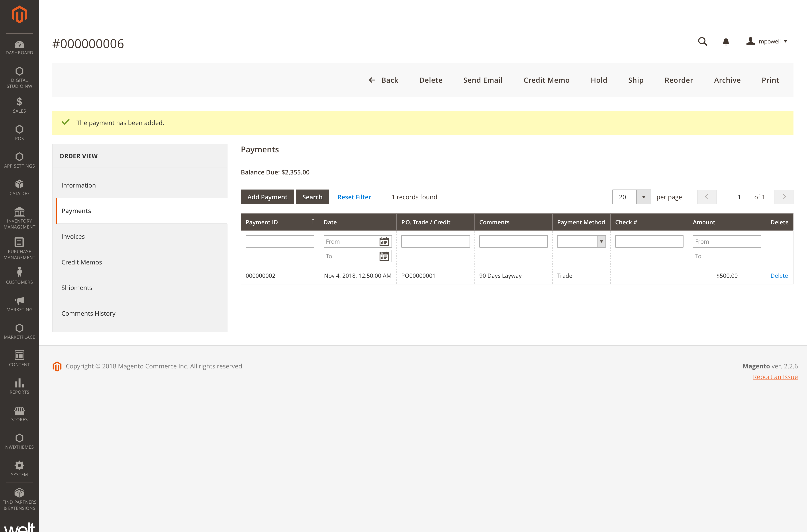Screen dimensions: 807x532
Task: Delete payment 000000002 via Delete link
Action: (779, 276)
